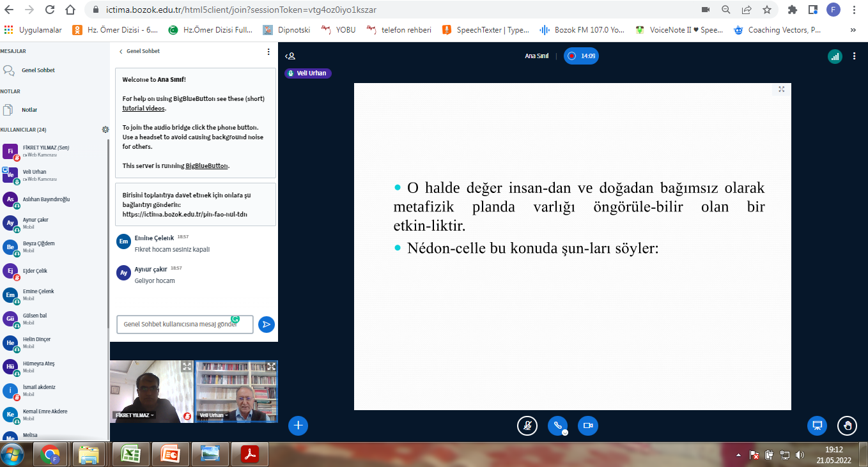Open Notlar shared notes

coord(29,110)
